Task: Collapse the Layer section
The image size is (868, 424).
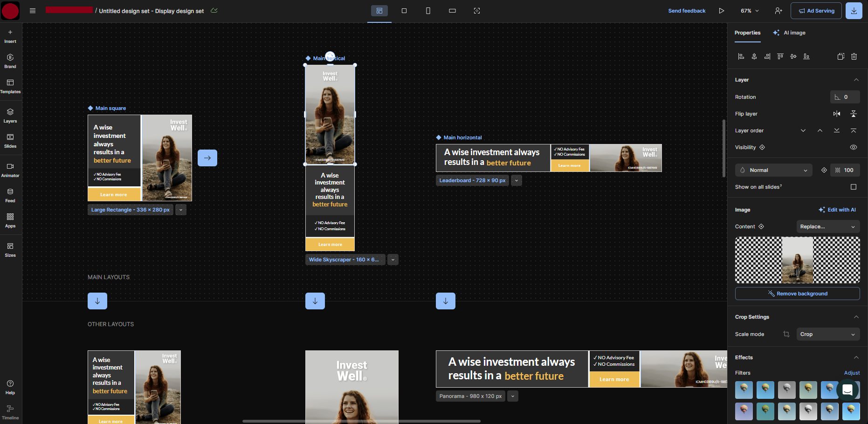Action: pos(856,80)
